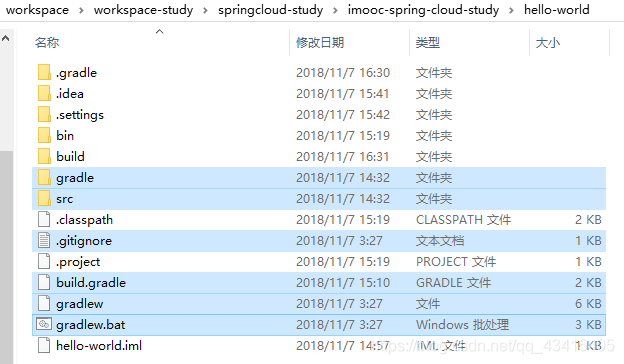
Task: Expand breadcrumb chevron after workspace
Action: 81,10
